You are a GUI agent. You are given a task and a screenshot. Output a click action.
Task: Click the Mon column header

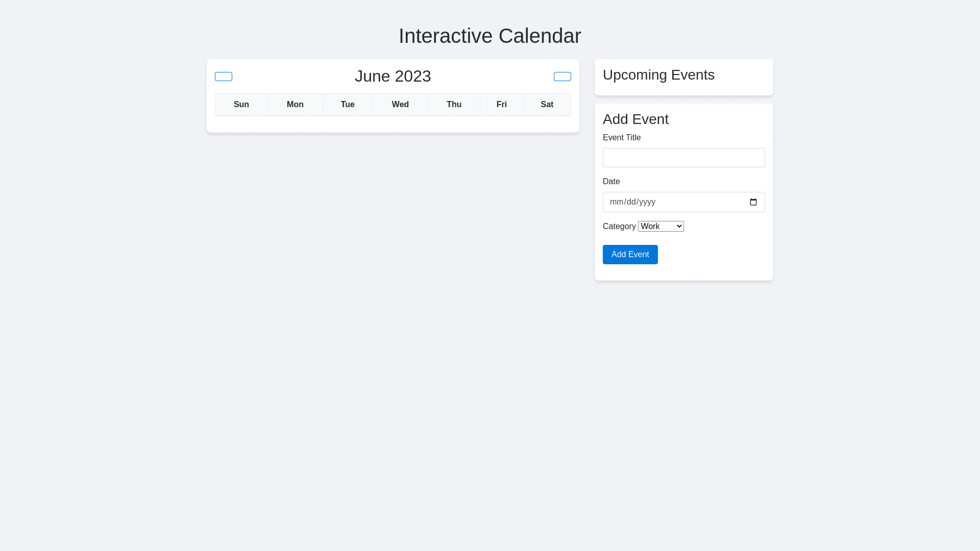[295, 105]
